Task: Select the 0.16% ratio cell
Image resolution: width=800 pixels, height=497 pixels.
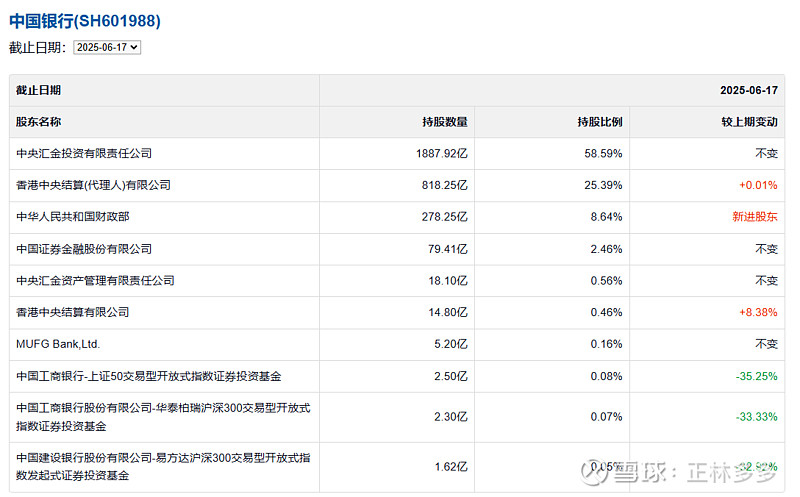Action: click(x=606, y=344)
